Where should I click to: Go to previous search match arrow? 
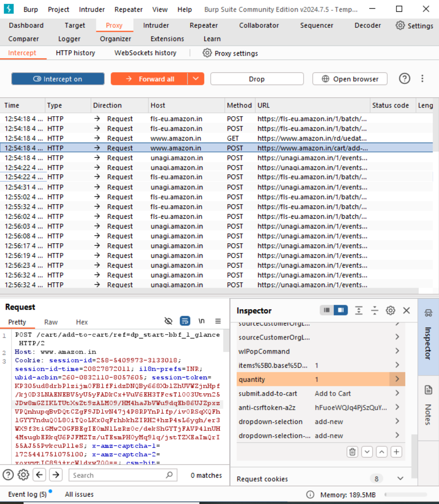pyautogui.click(x=39, y=475)
